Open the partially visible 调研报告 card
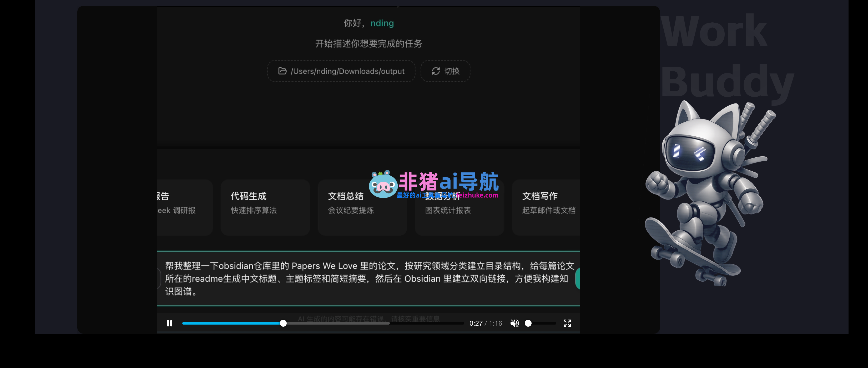This screenshot has width=868, height=368. pos(185,207)
